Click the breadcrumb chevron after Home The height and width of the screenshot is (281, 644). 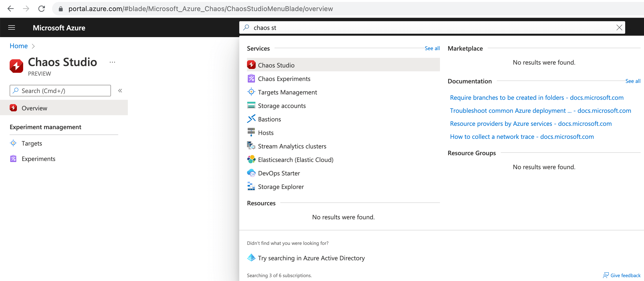33,46
